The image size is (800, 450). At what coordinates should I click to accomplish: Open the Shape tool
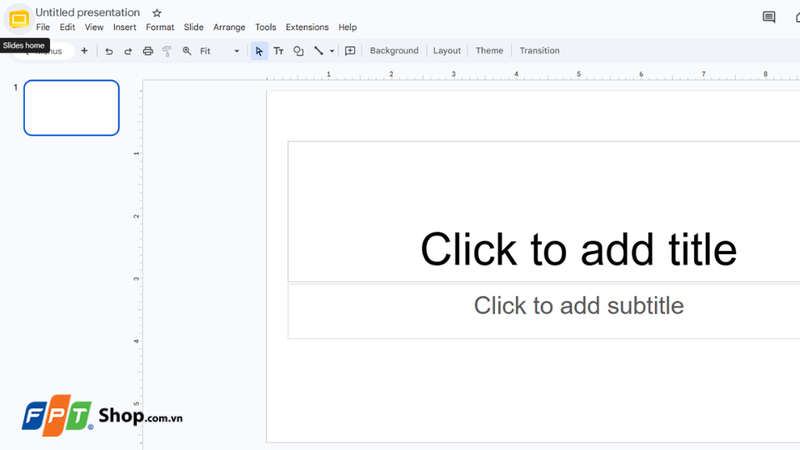298,51
